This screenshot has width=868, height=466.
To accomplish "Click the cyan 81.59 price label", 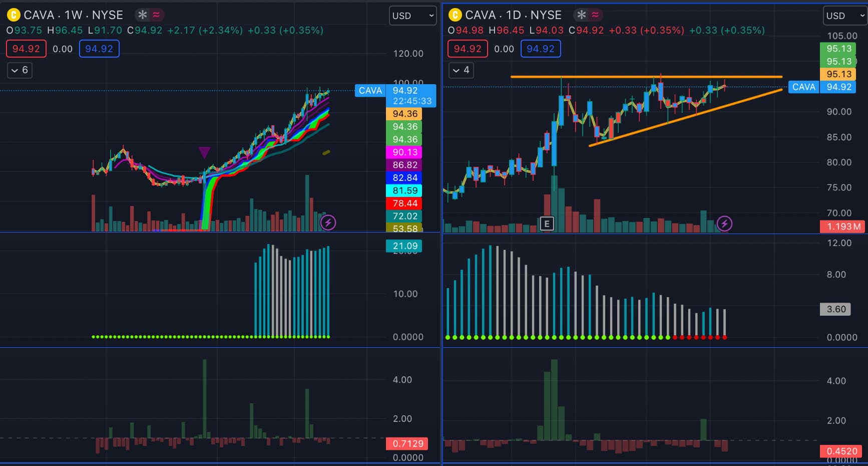I will 404,190.
